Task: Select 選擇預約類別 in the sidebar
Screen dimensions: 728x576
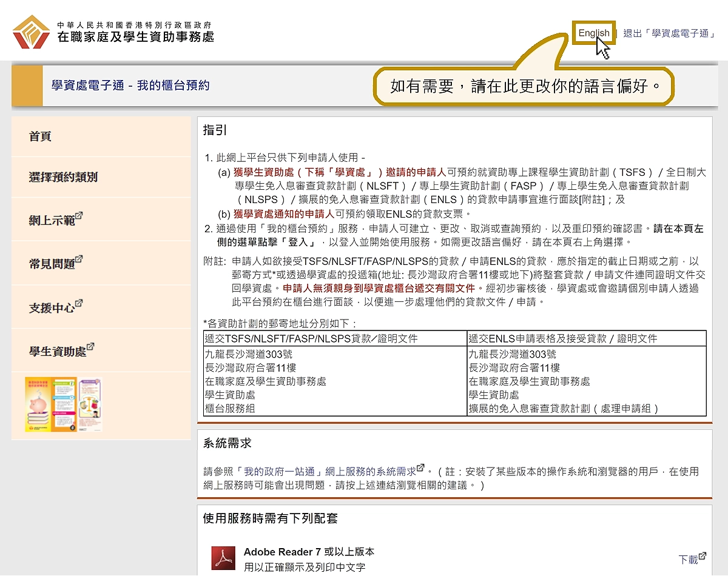Action: [x=63, y=177]
